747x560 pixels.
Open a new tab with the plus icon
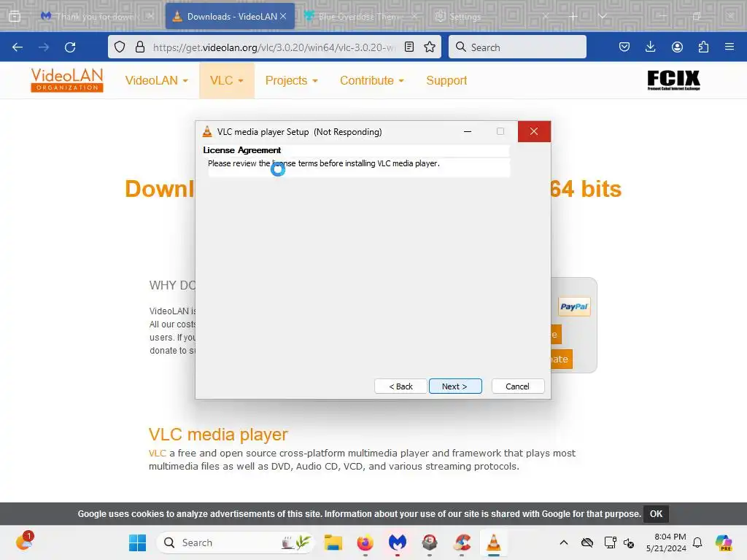573,16
